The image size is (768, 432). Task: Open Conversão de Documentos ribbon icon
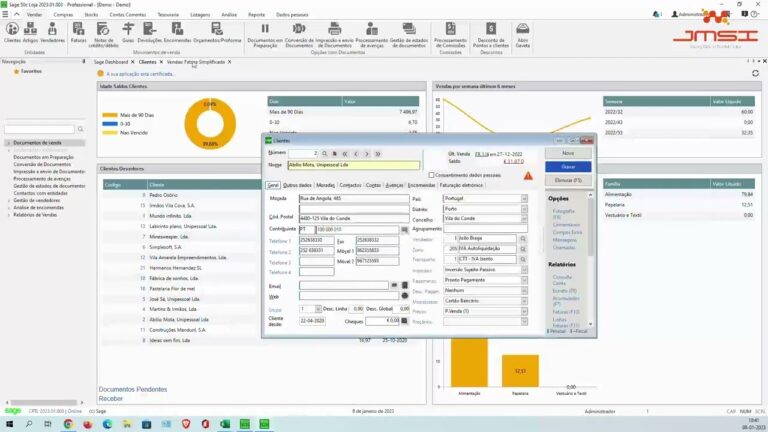299,34
